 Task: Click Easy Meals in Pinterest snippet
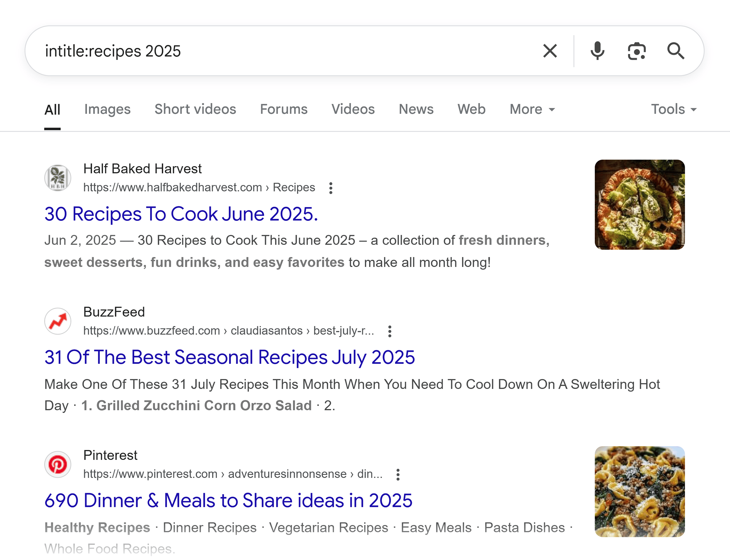click(436, 528)
